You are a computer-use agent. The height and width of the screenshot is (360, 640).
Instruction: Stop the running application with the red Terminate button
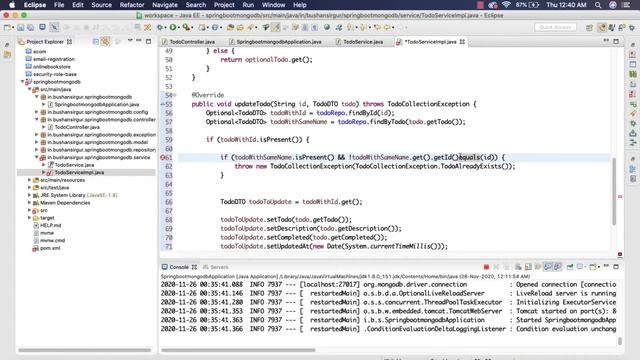click(x=486, y=267)
